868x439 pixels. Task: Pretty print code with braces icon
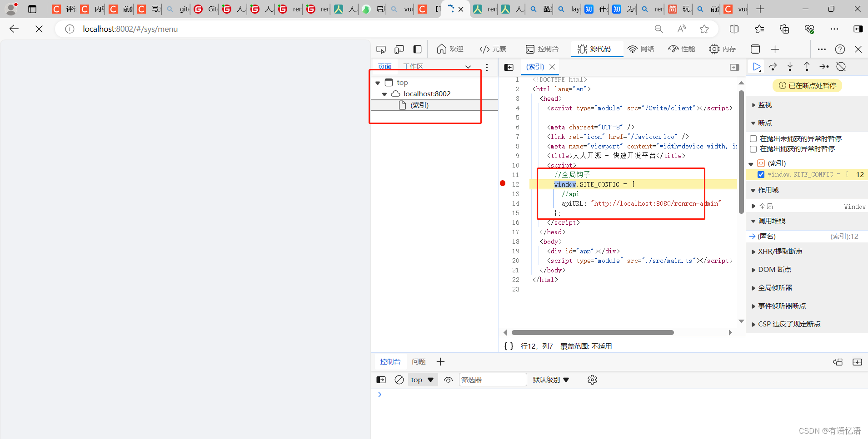[509, 346]
